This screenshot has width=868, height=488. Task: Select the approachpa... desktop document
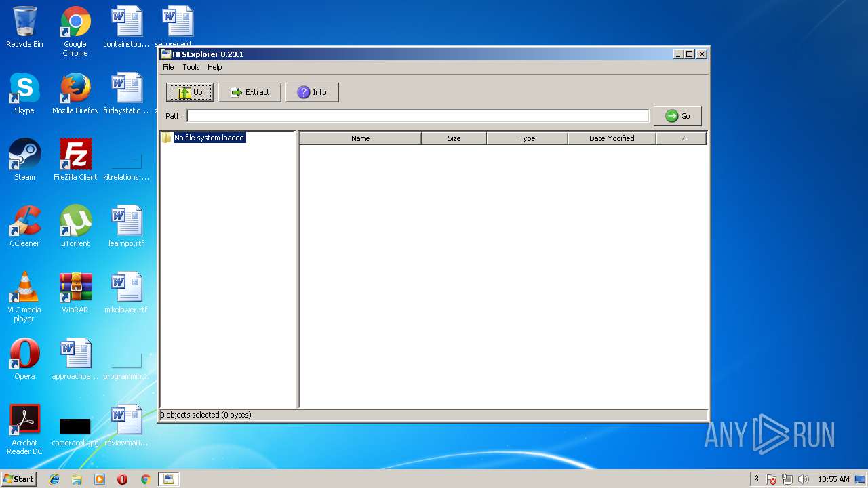75,359
